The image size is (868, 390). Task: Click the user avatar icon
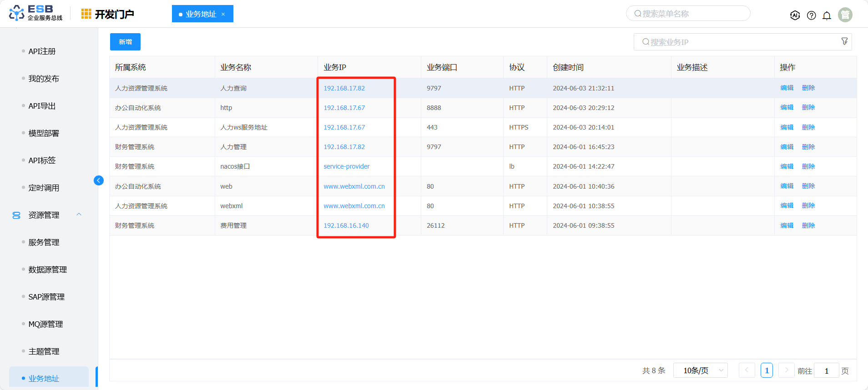click(845, 15)
